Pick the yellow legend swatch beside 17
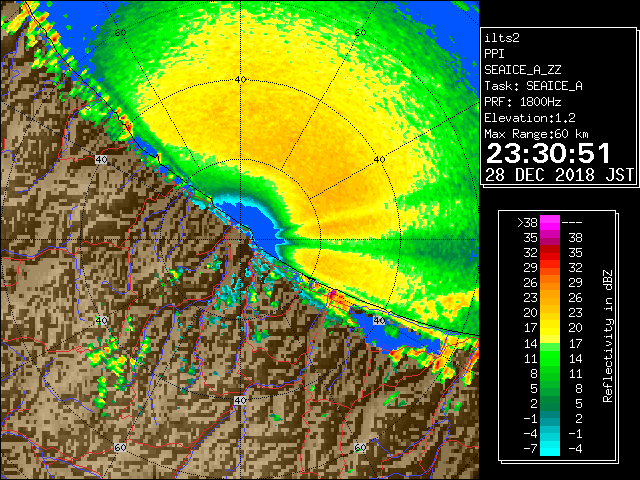 point(550,328)
